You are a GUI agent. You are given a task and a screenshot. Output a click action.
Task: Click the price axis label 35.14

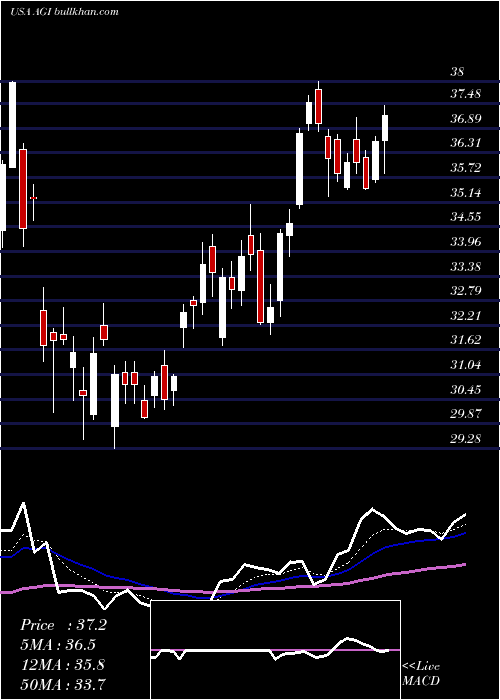pos(466,193)
